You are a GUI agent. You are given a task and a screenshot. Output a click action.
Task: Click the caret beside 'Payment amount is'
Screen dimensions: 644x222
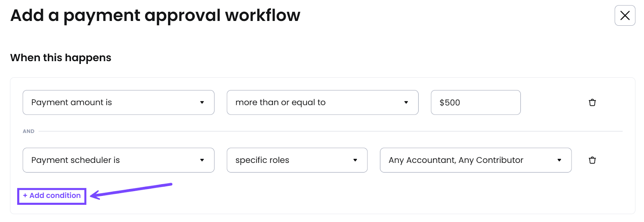pyautogui.click(x=202, y=103)
